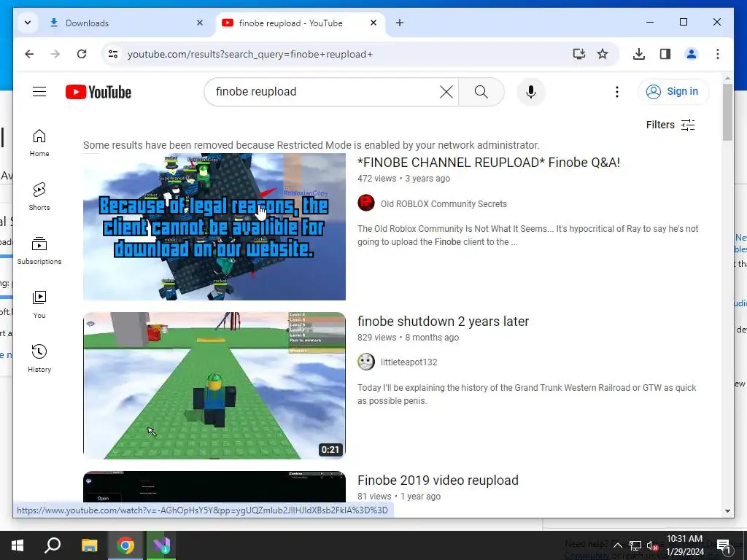View site information icon in address bar
The image size is (747, 560).
(113, 54)
